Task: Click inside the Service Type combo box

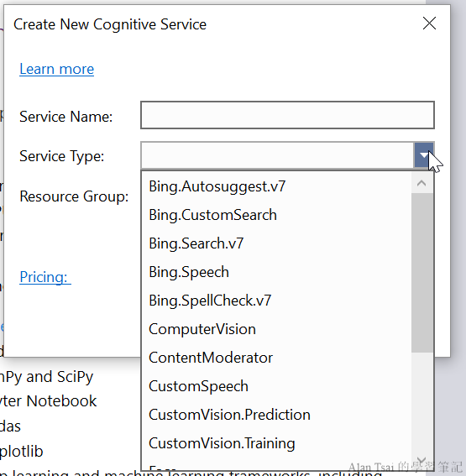Action: [277, 155]
